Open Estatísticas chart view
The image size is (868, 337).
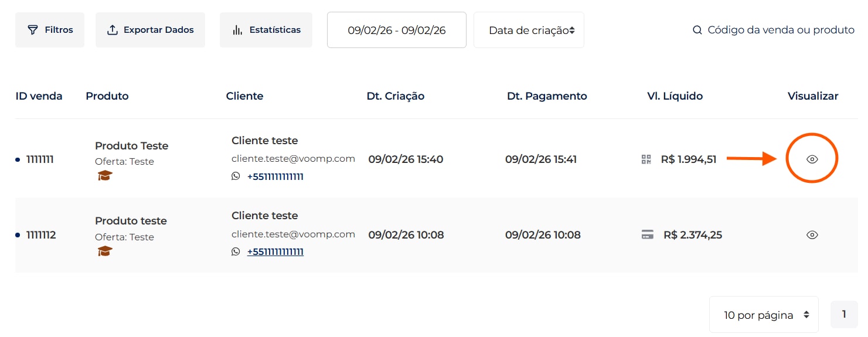tap(266, 30)
